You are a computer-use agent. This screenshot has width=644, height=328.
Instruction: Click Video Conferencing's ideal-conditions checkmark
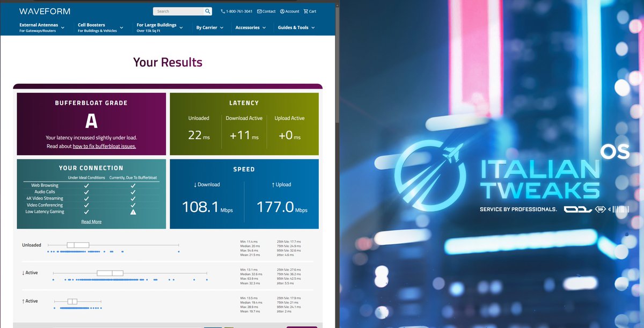point(87,205)
